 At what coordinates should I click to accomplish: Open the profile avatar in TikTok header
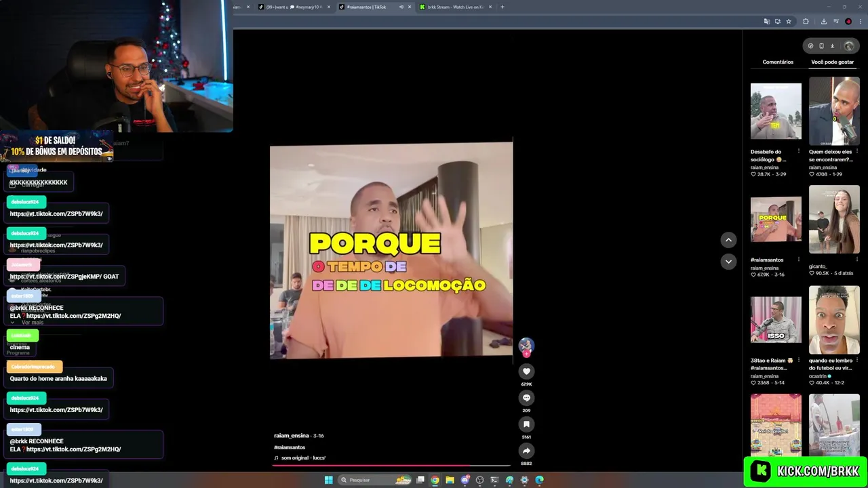849,46
